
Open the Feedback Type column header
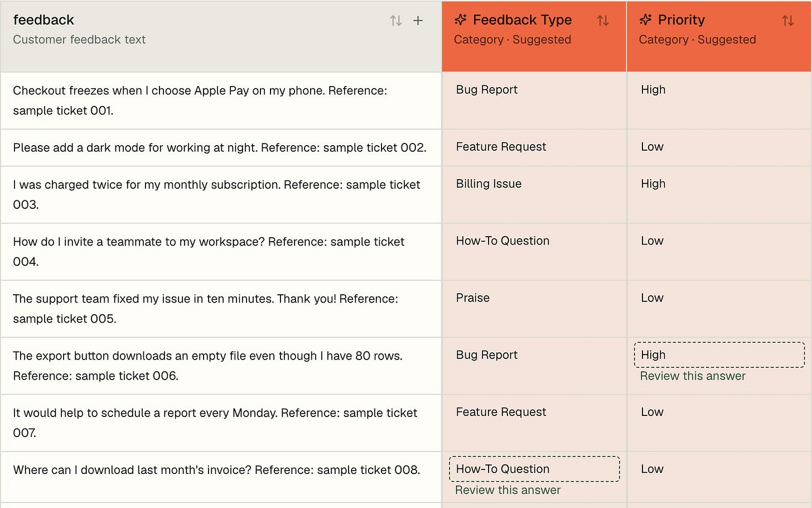coord(534,36)
